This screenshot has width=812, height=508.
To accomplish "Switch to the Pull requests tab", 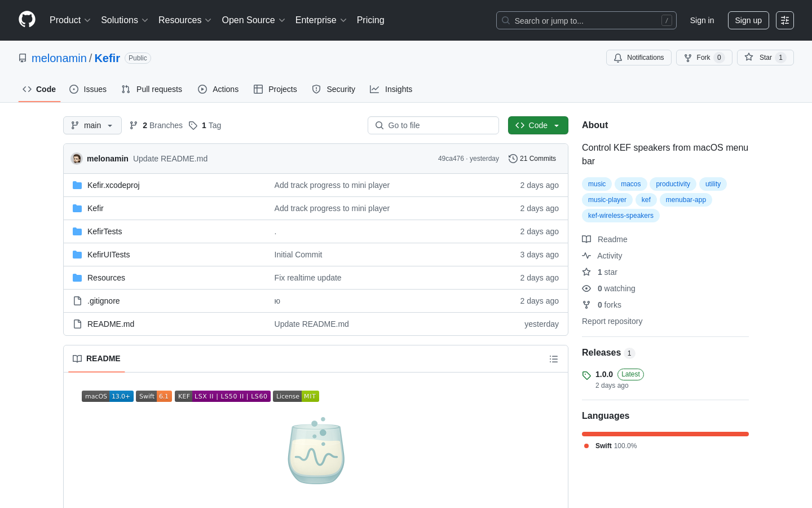I will tap(152, 89).
